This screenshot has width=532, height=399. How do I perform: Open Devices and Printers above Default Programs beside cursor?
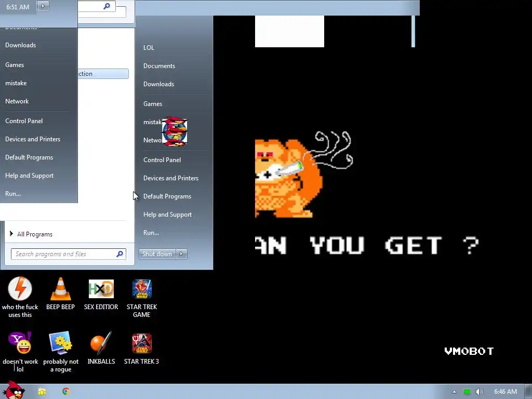point(170,178)
